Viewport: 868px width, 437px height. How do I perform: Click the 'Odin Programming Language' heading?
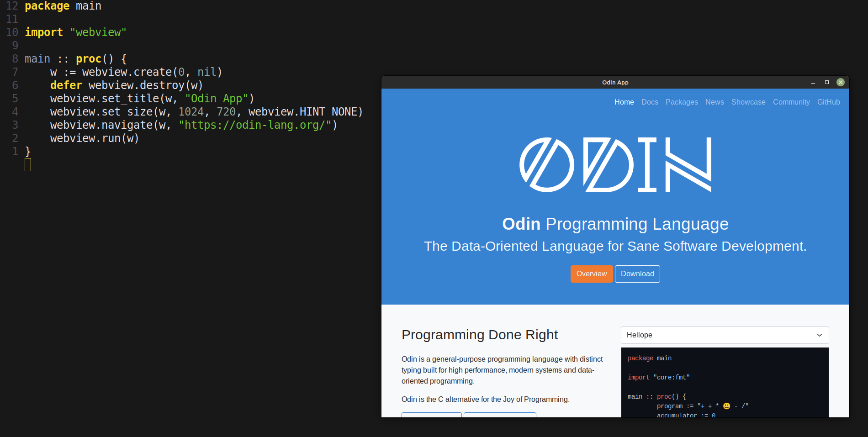pos(615,224)
